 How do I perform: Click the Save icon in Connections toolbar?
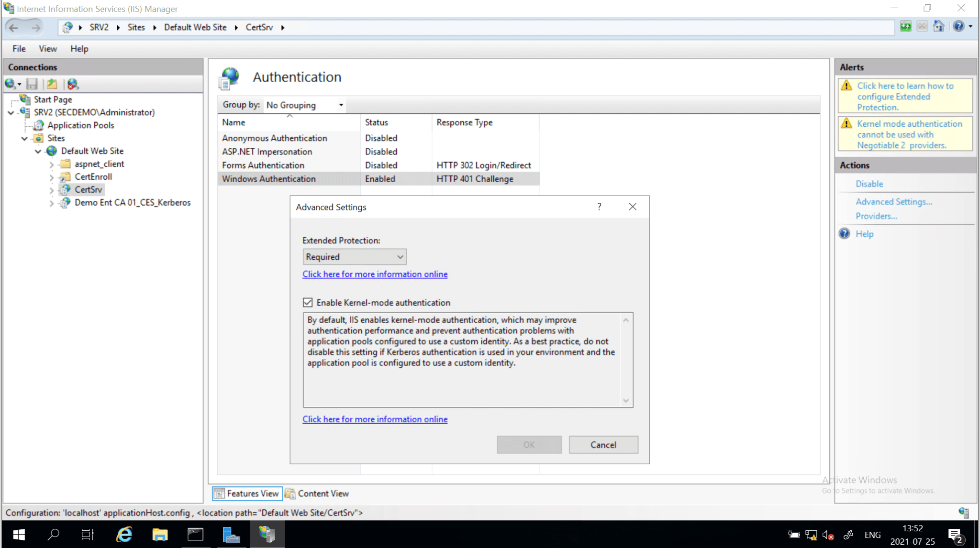pyautogui.click(x=32, y=84)
